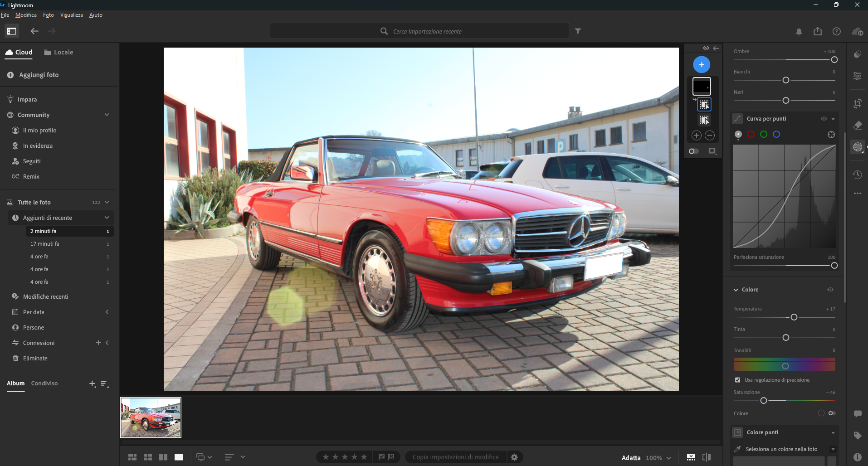Open the keywords tag icon
The width and height of the screenshot is (868, 466).
point(857,436)
